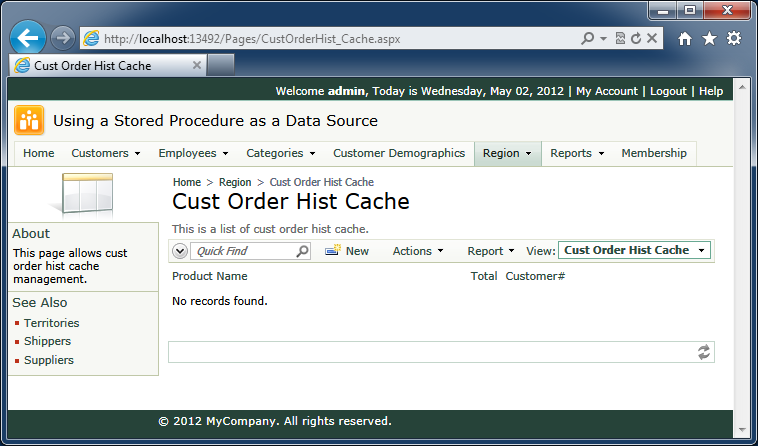
Task: Click the Home breadcrumb link
Action: coord(187,182)
